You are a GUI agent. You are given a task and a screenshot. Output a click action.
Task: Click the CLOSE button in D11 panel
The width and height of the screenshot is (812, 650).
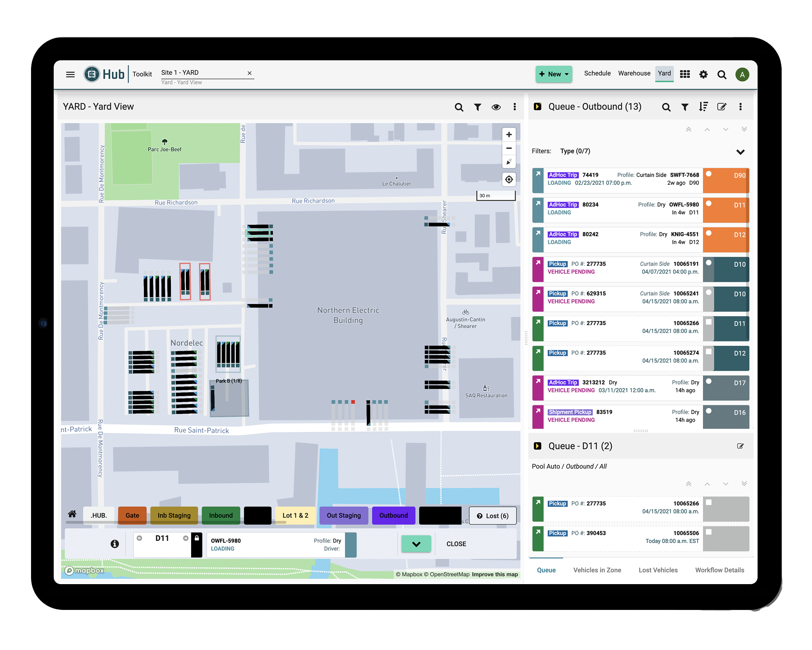pyautogui.click(x=456, y=544)
